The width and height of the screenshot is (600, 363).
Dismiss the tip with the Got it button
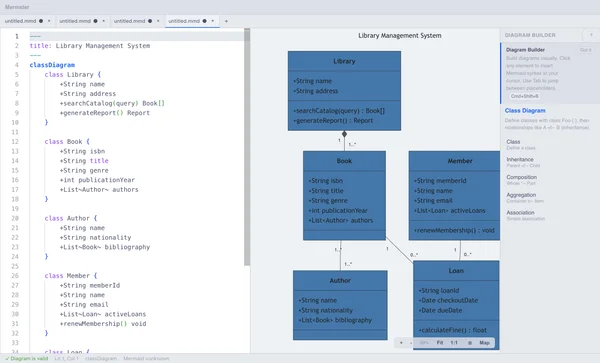tap(585, 50)
